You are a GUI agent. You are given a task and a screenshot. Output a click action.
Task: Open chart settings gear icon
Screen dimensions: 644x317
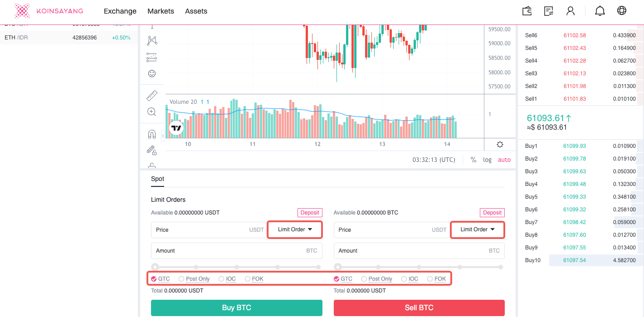500,145
